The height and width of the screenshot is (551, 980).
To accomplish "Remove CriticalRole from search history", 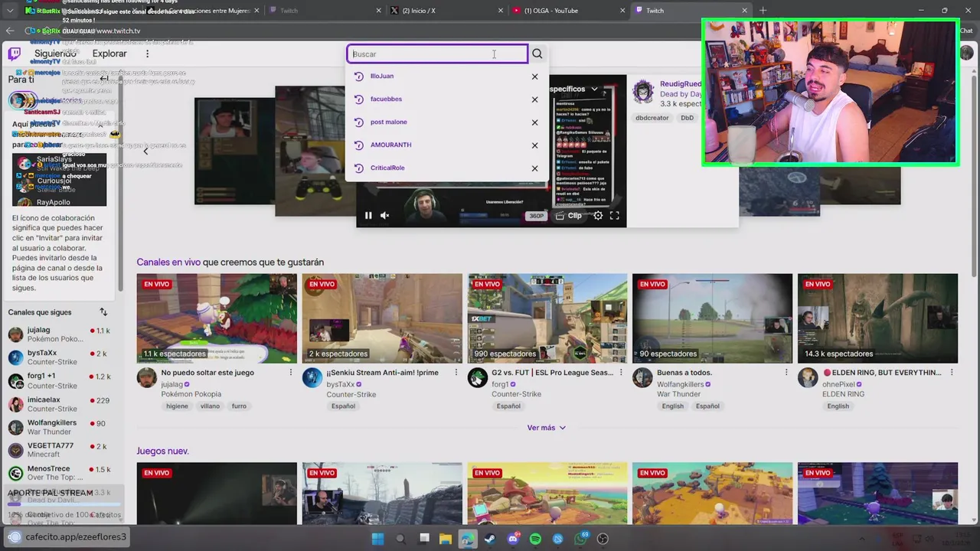I will click(534, 168).
